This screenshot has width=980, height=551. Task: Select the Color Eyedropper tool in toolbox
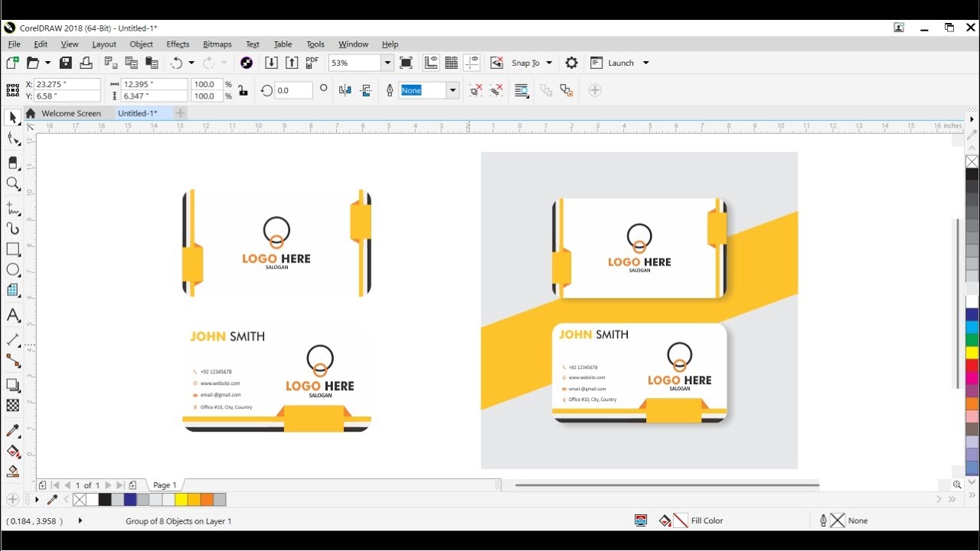pyautogui.click(x=12, y=431)
